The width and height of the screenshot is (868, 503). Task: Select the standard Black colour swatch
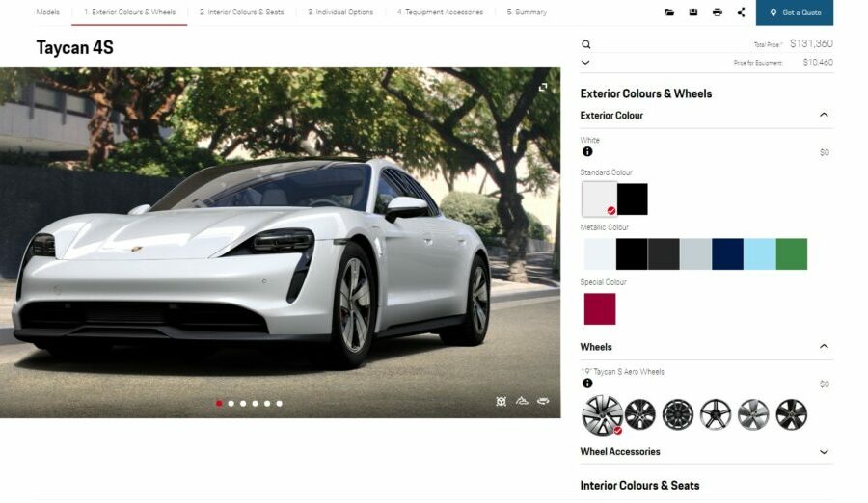(x=632, y=199)
